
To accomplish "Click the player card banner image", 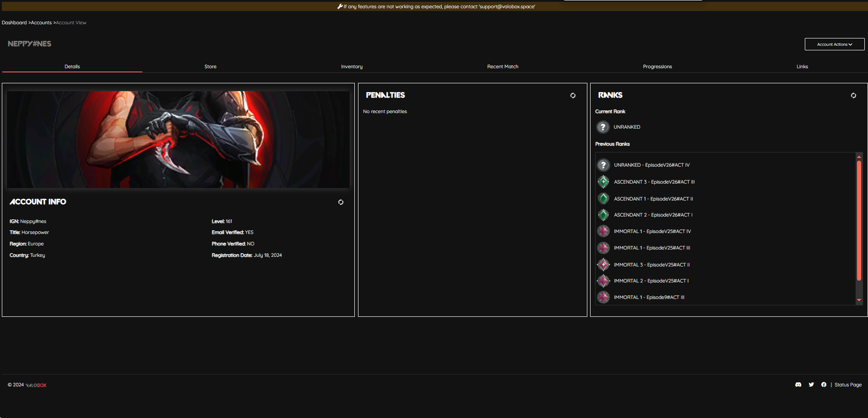I will (x=179, y=140).
